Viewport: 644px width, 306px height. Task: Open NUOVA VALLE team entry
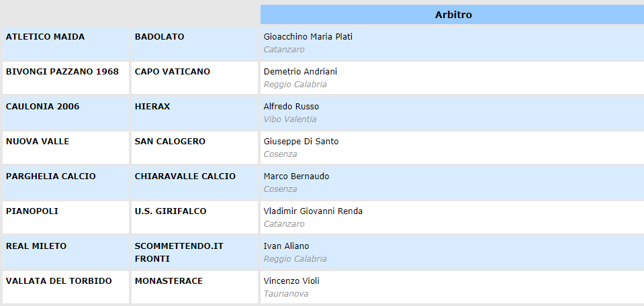(38, 142)
